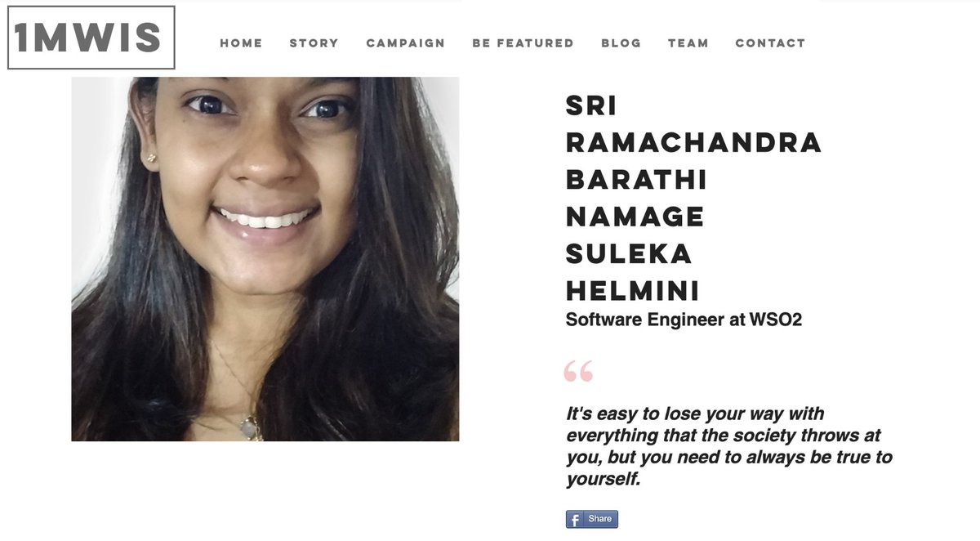
Task: Click the word HELMINI in the heading
Action: coord(633,291)
